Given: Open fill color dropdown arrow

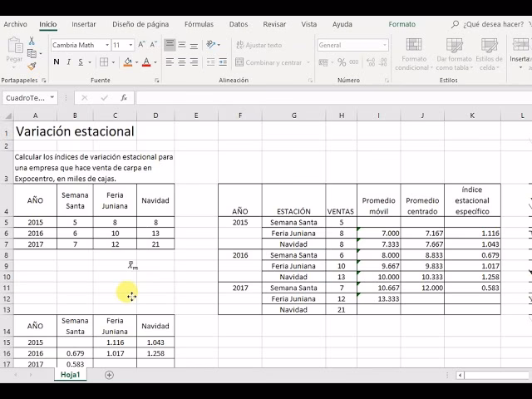Looking at the screenshot, I should [x=136, y=62].
